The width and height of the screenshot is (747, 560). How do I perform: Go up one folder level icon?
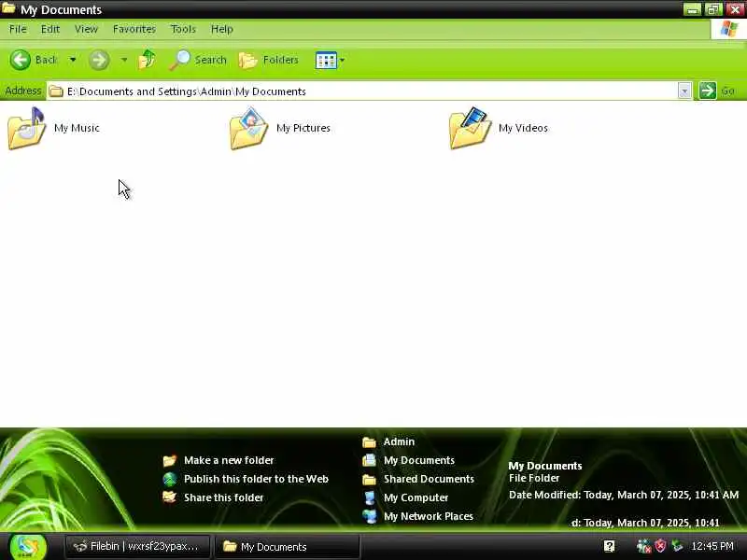pyautogui.click(x=147, y=60)
